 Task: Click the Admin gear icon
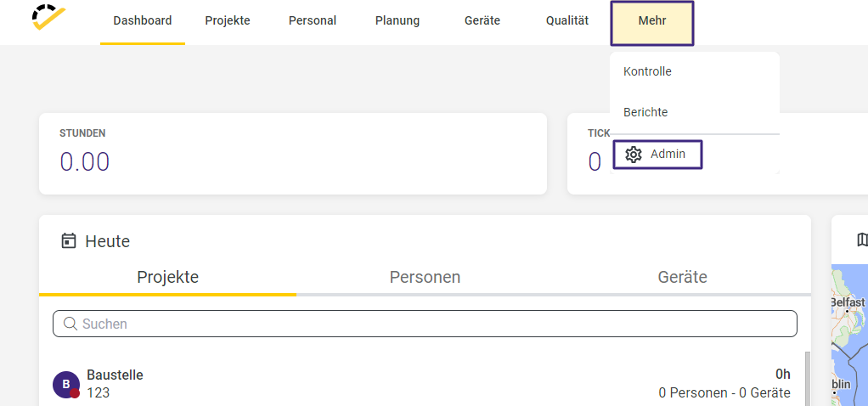click(x=634, y=155)
